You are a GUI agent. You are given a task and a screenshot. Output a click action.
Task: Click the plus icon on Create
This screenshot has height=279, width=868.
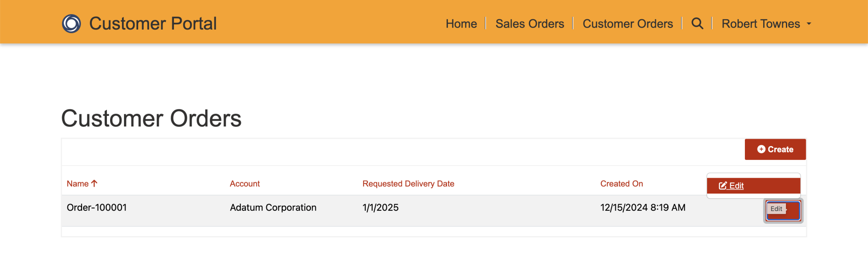761,149
